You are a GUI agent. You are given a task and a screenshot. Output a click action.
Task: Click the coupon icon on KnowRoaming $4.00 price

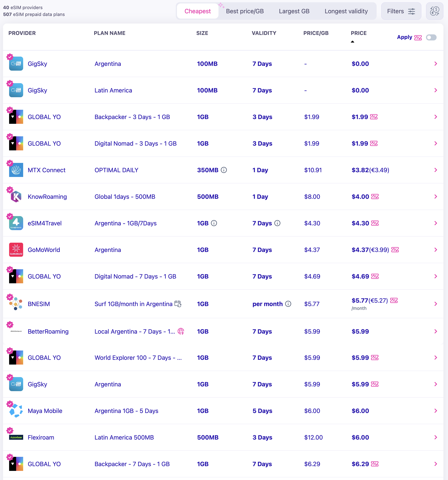(x=375, y=197)
